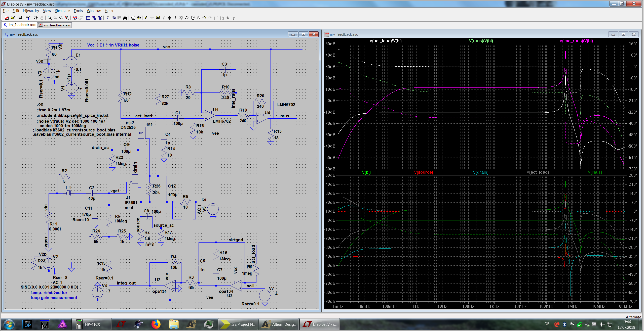Click the Zoom to Fit icon
Image resolution: width=644 pixels, height=331 pixels.
pos(67,18)
